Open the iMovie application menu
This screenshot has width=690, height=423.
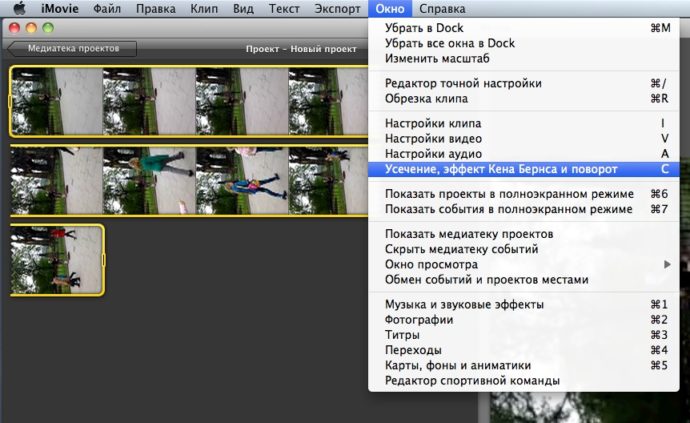point(59,8)
